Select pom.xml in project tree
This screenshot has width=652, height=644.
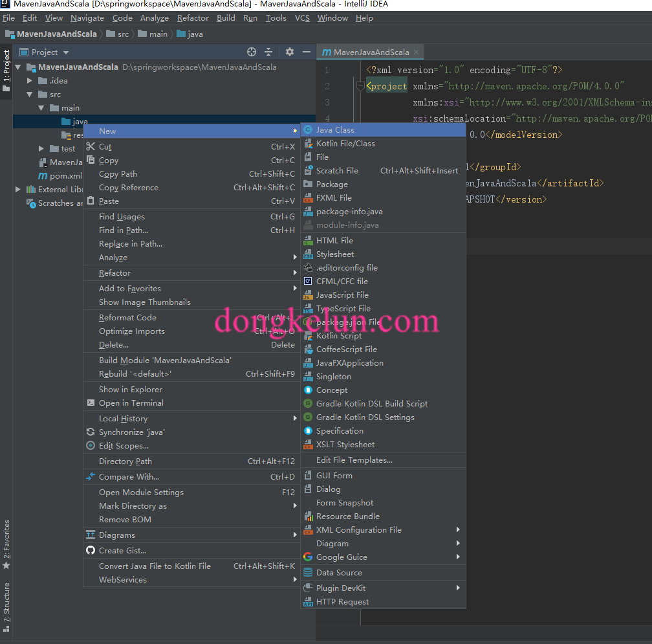[60, 176]
